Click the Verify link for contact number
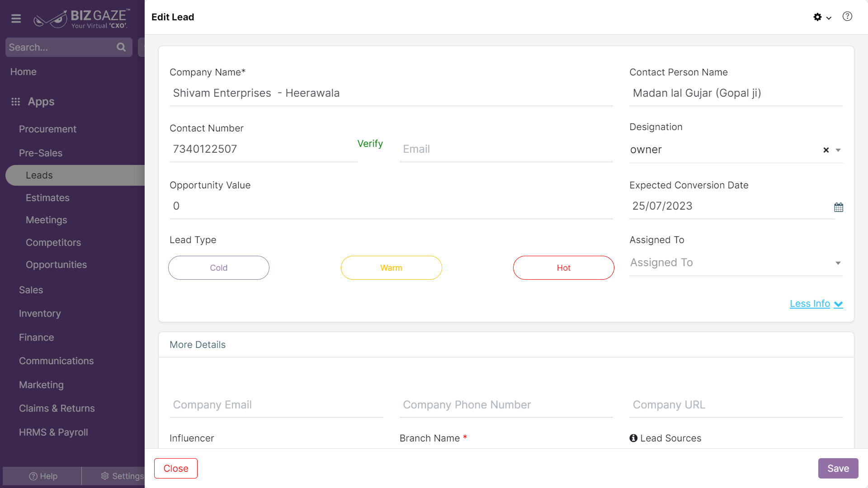 (x=370, y=143)
